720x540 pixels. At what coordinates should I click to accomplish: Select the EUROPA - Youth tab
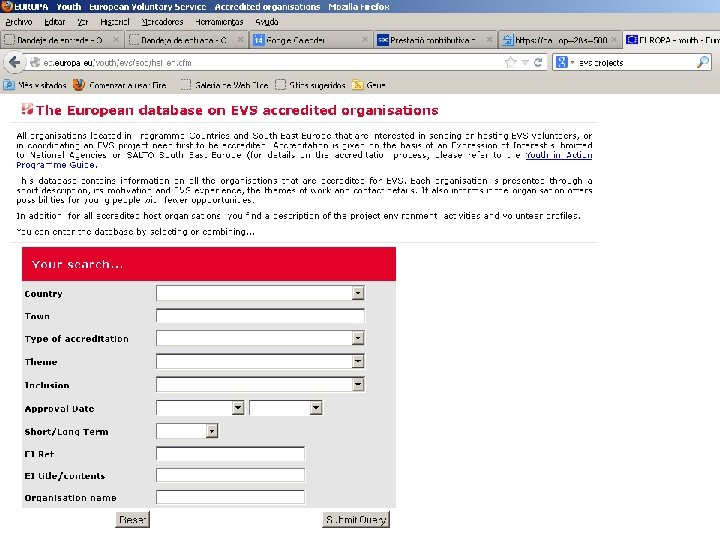tap(672, 40)
